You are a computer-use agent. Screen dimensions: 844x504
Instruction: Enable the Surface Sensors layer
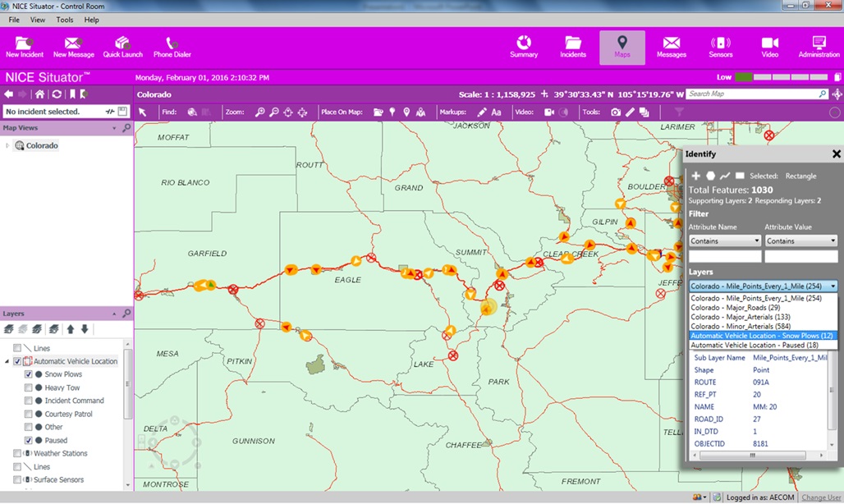pyautogui.click(x=17, y=480)
